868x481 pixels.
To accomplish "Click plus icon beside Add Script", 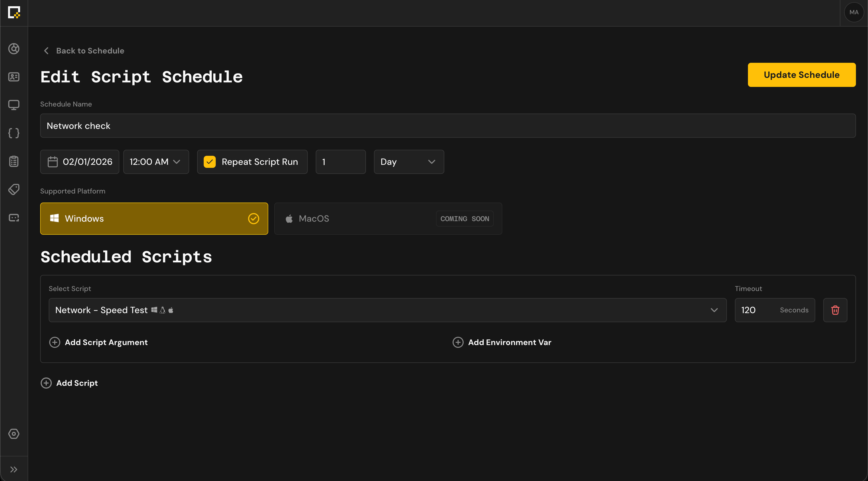I will [46, 383].
